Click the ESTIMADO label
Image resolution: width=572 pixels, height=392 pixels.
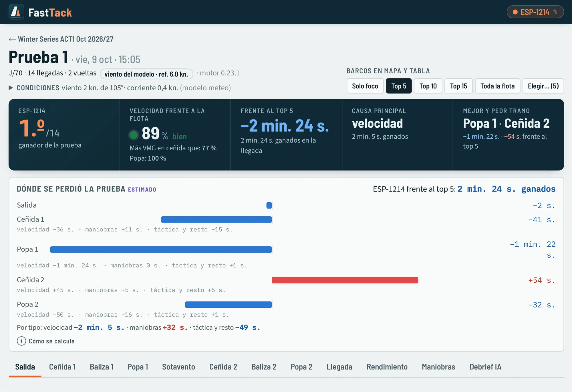coord(142,189)
